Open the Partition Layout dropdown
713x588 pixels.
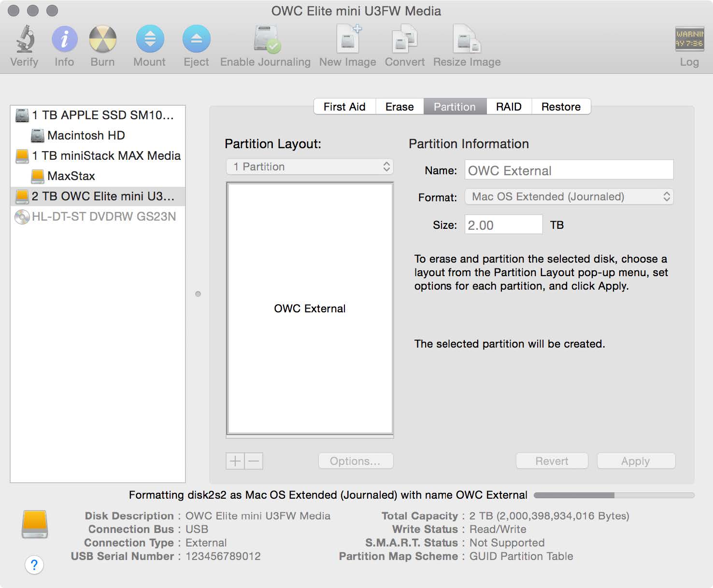point(309,167)
